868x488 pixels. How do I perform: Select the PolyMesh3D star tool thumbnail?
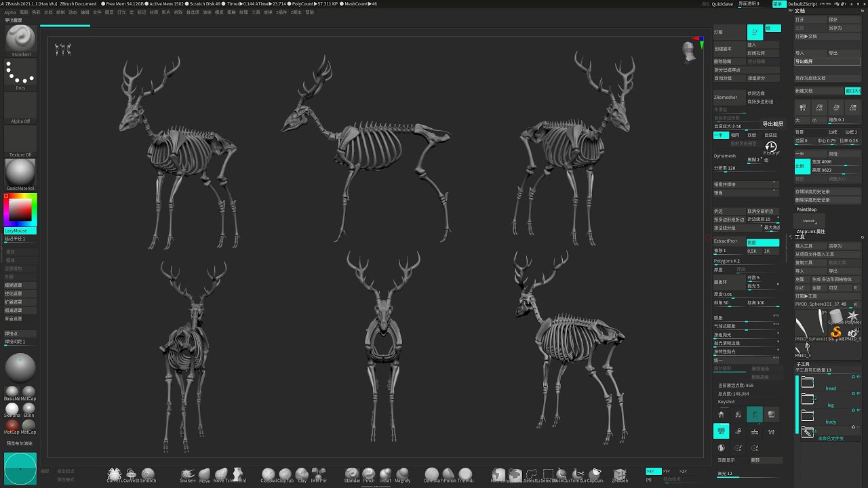point(853,317)
